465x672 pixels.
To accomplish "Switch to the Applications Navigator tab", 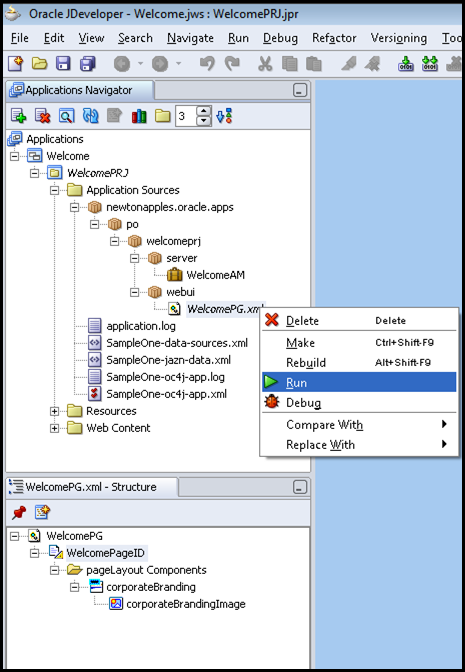I will tap(79, 90).
